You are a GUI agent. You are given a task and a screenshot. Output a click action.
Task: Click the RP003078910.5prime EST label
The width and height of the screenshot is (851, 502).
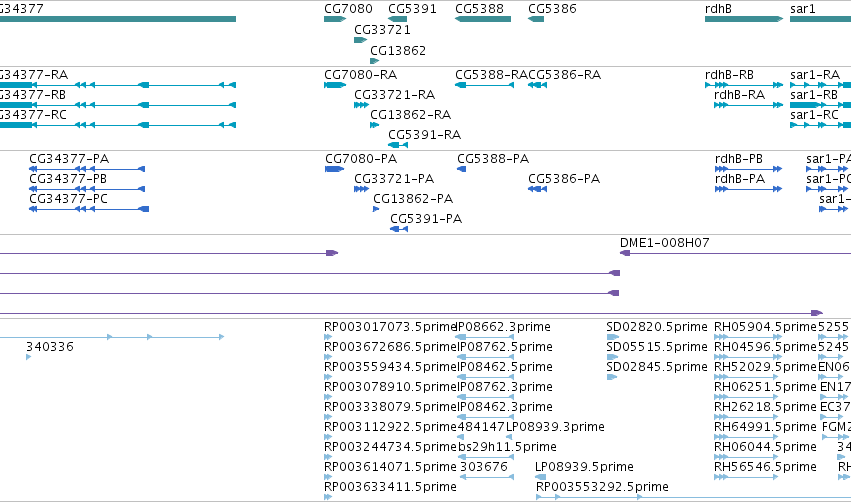click(390, 387)
